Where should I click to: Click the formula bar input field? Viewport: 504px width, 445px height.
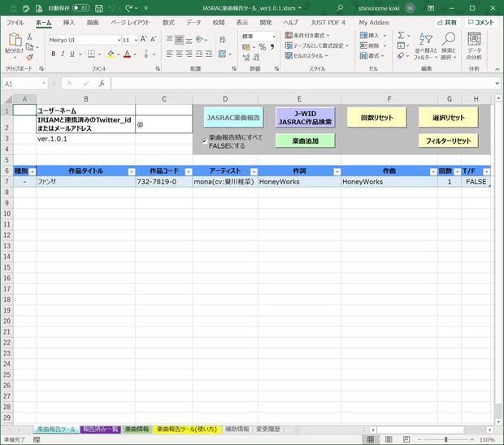pyautogui.click(x=302, y=84)
